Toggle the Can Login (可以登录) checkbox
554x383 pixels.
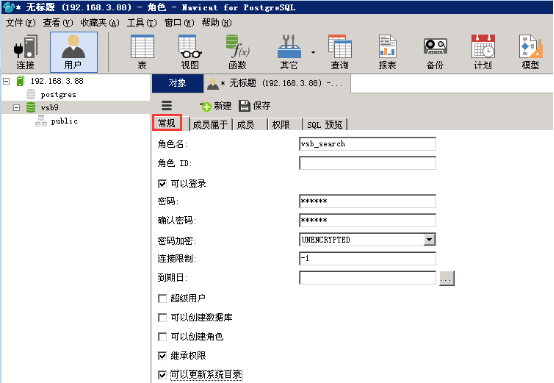tap(162, 184)
